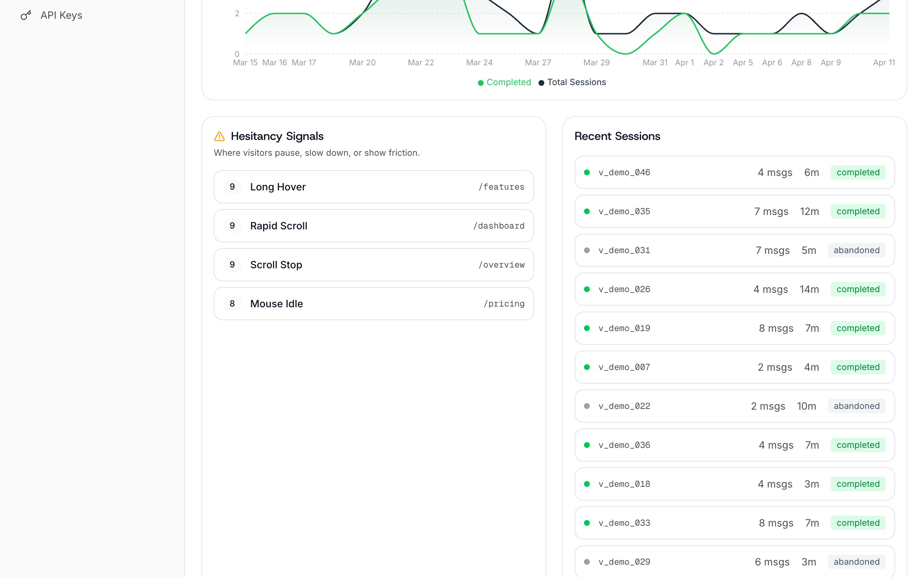924x577 pixels.
Task: Toggle the Total Sessions legend series
Action: click(572, 83)
